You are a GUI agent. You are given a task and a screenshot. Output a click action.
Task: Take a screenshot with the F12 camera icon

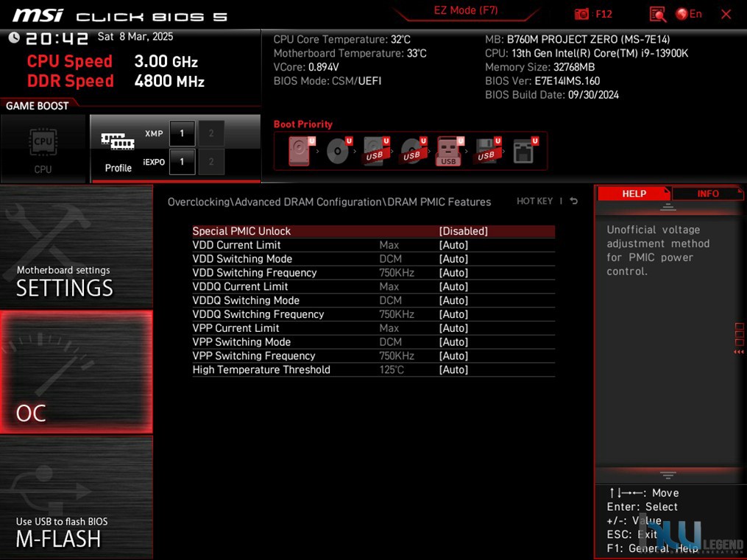click(x=581, y=14)
